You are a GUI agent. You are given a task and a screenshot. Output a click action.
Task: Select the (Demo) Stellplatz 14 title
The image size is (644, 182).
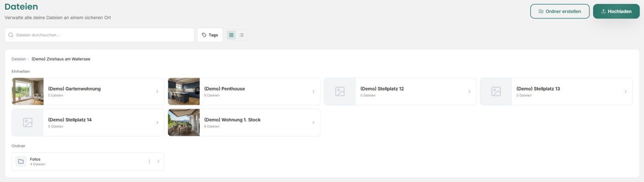pos(70,119)
